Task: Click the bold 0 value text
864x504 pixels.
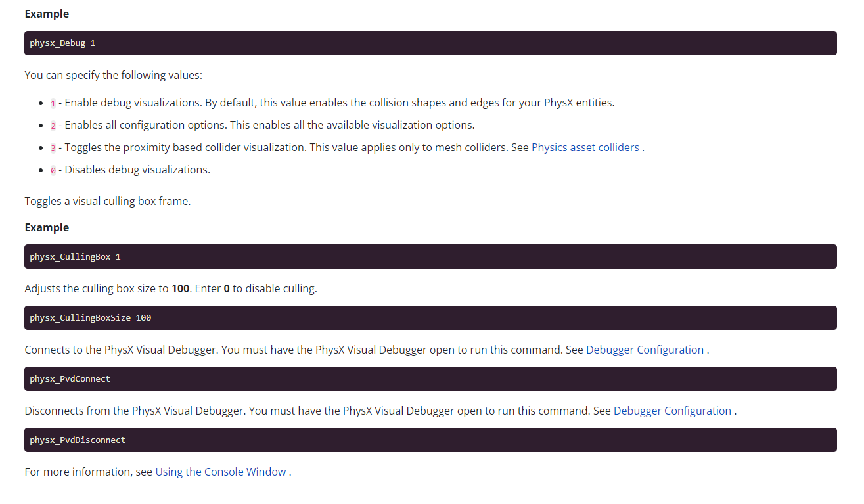Action: (226, 288)
